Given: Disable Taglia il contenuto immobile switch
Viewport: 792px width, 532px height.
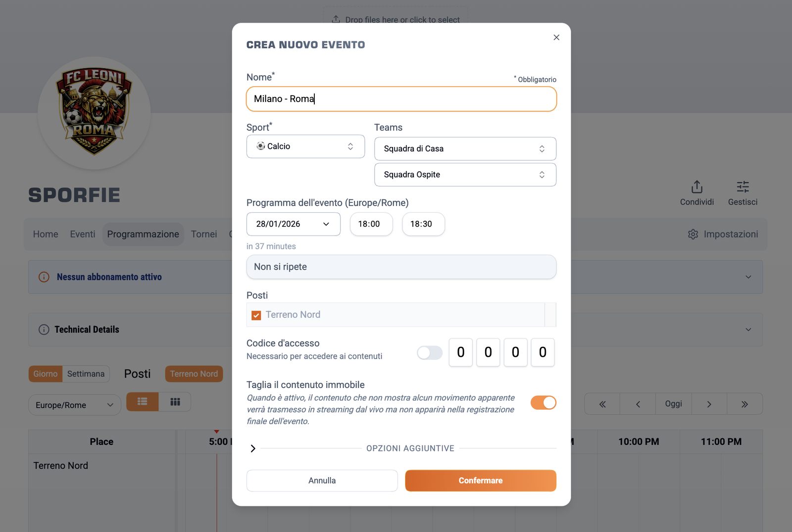Looking at the screenshot, I should pos(543,403).
